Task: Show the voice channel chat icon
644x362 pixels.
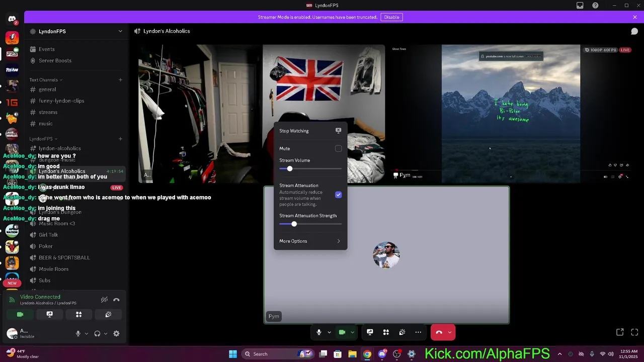Action: click(x=634, y=31)
